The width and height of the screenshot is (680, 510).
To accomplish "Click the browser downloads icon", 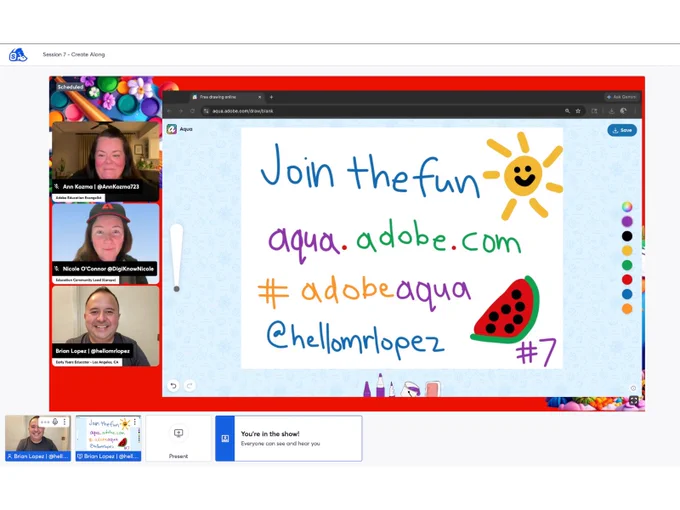I will point(611,111).
